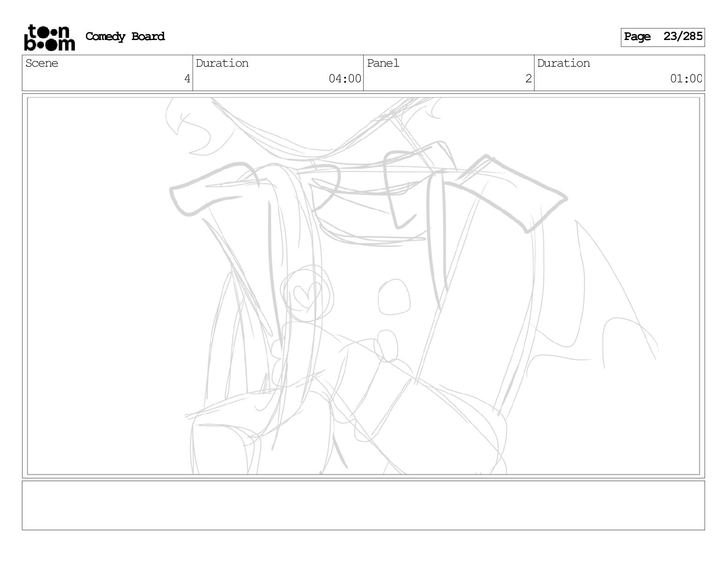Click the panel number '2'
728x563 pixels.
coord(529,79)
